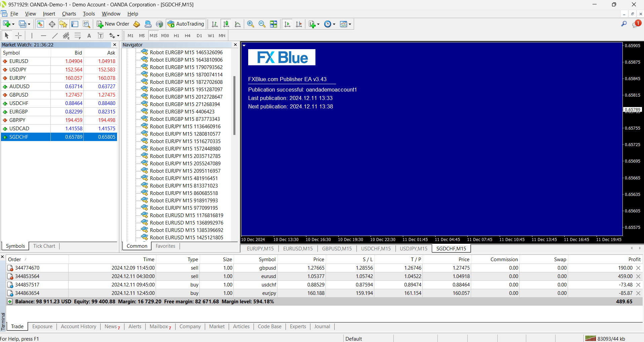Select the horizontal line tool

click(43, 35)
